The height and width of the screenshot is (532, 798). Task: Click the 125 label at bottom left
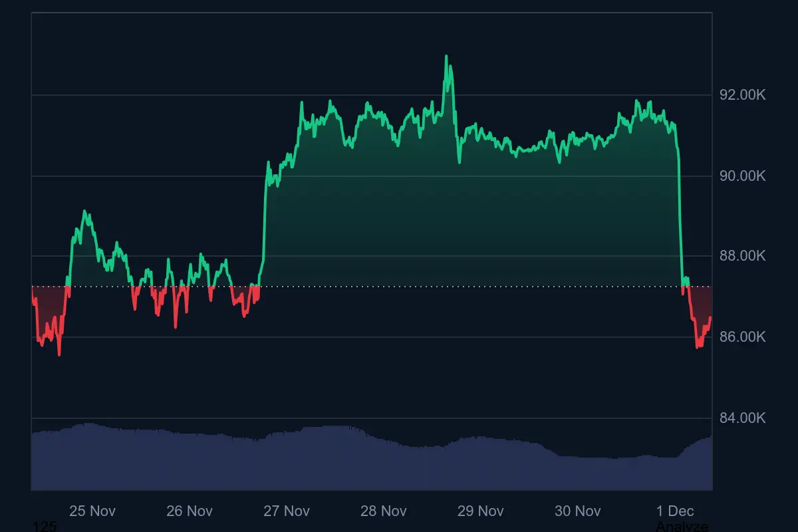44,526
